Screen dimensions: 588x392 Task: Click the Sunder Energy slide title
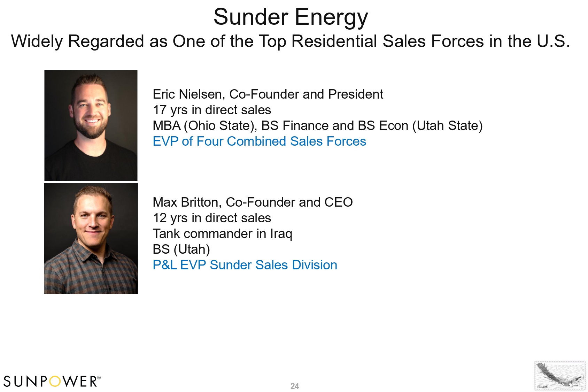click(x=291, y=17)
